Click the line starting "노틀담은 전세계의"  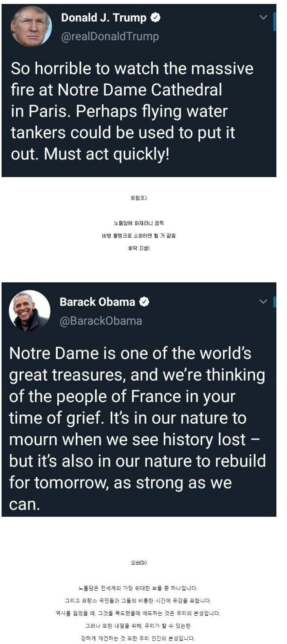(x=138, y=588)
